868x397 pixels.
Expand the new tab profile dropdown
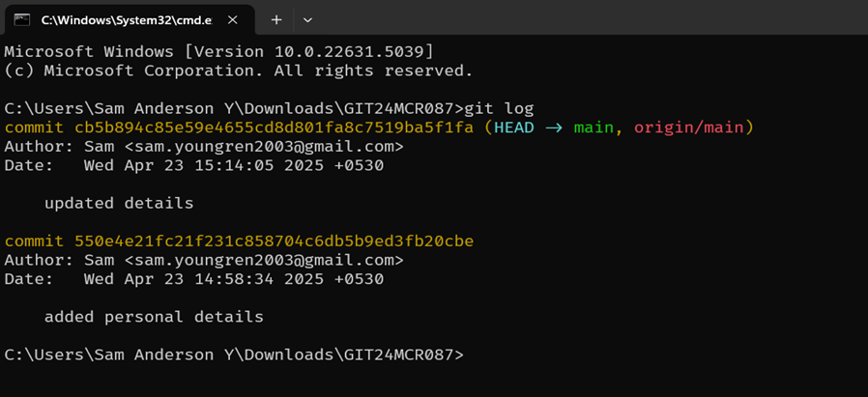(307, 20)
